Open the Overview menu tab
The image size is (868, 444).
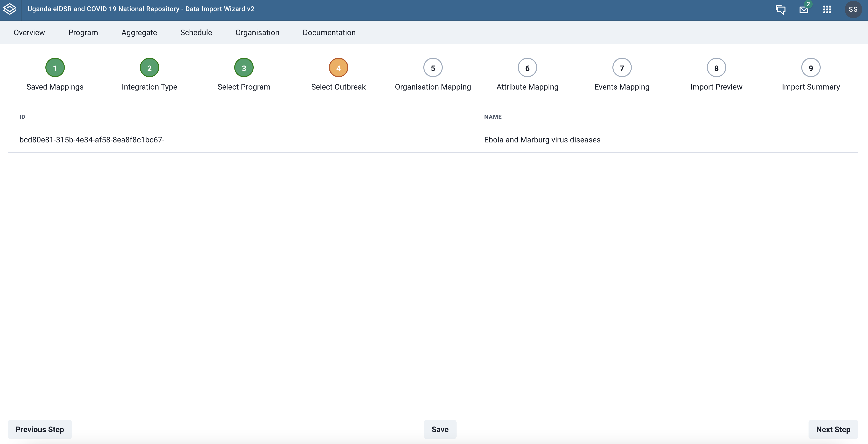coord(29,32)
